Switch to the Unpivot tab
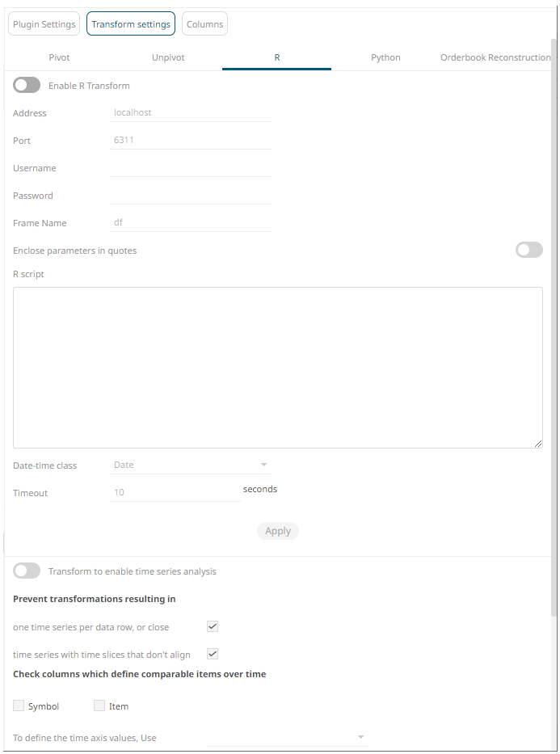The height and width of the screenshot is (754, 560). click(168, 57)
